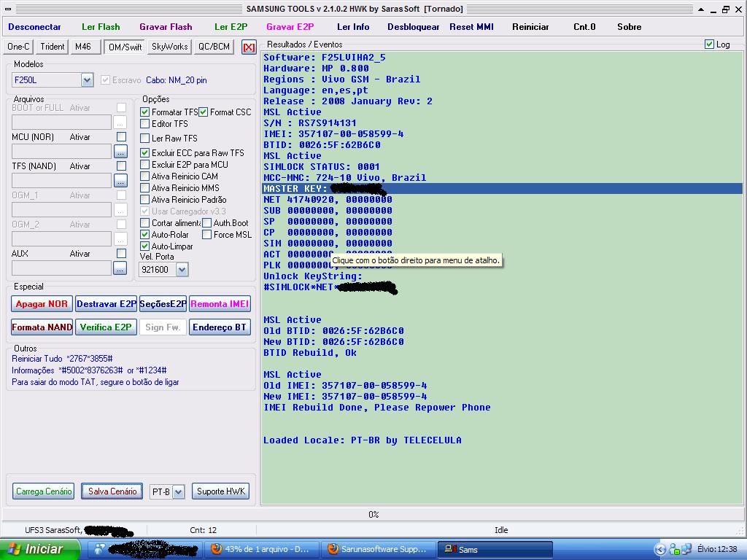Enable Excluir E2P para MCU
The image size is (747, 560).
coord(145,165)
